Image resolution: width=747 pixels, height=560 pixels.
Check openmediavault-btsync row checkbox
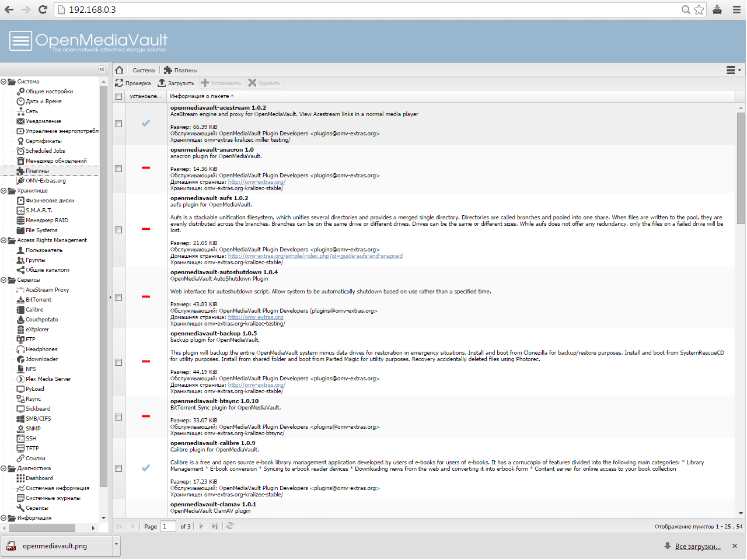118,417
